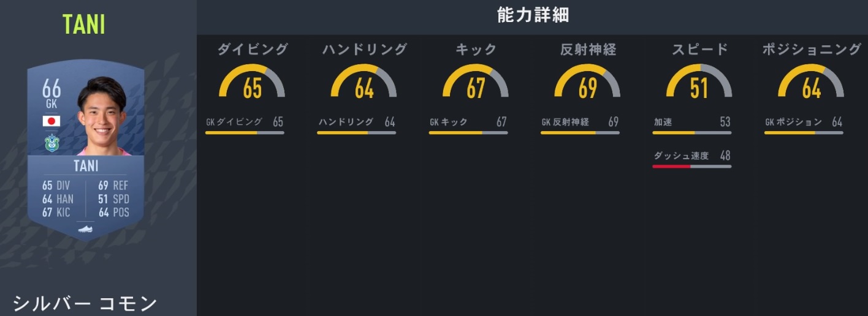Click the red ダッシュ速度 stat bar

(691, 166)
